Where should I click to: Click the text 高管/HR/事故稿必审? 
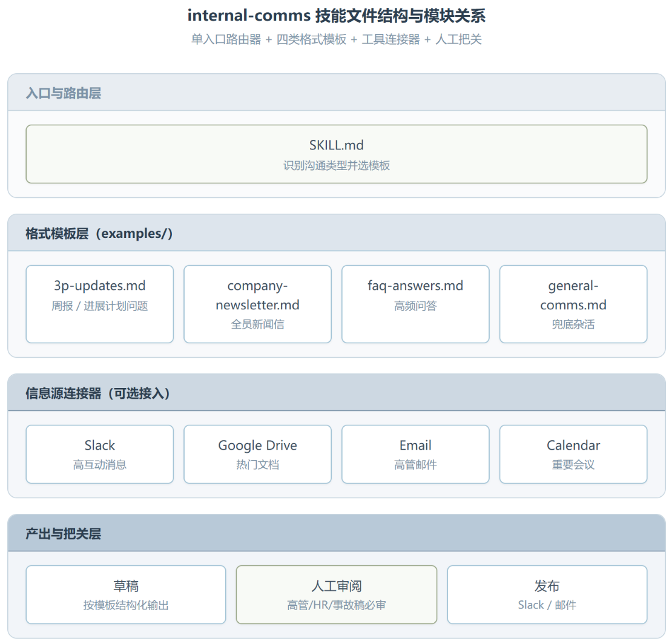(337, 605)
